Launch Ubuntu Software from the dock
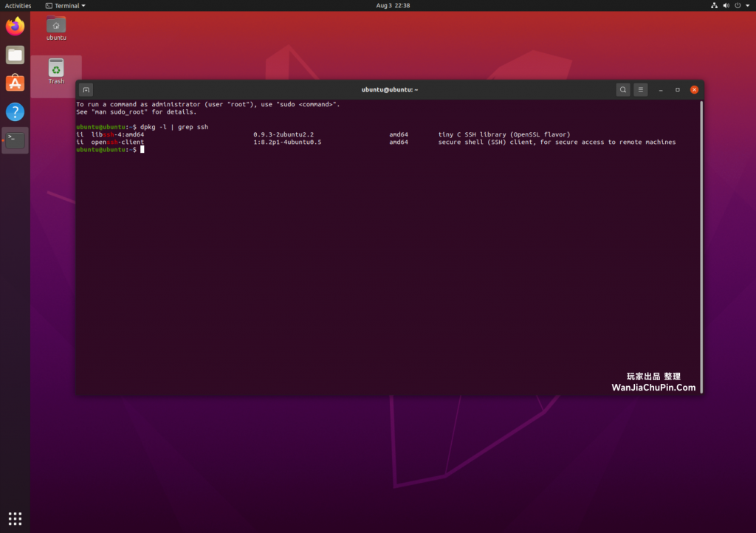756x533 pixels. [15, 83]
